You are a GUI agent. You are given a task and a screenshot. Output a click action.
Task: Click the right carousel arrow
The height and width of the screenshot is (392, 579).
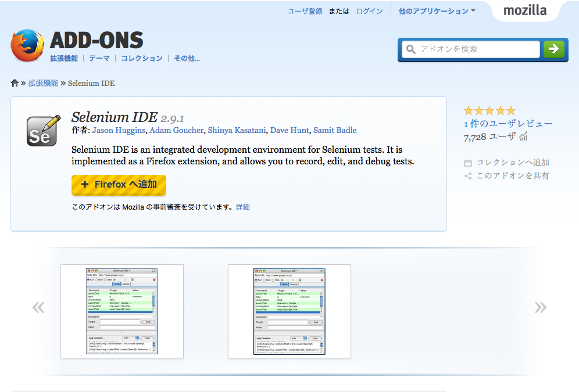[541, 307]
